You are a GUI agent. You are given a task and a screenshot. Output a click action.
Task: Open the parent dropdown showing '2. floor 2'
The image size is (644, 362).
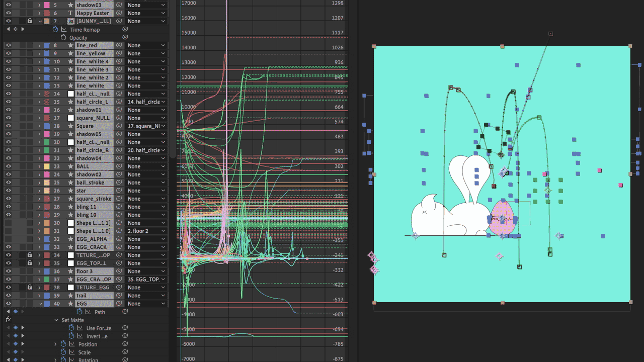146,231
